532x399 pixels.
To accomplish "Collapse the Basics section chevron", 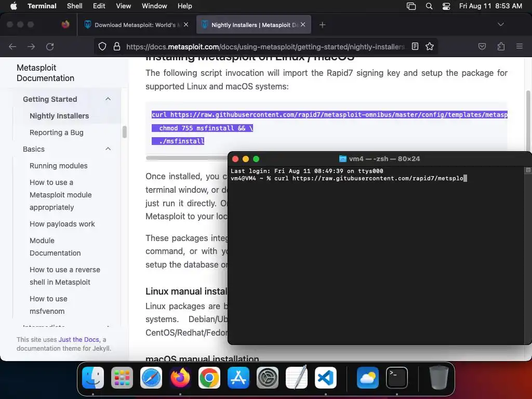I will point(108,149).
